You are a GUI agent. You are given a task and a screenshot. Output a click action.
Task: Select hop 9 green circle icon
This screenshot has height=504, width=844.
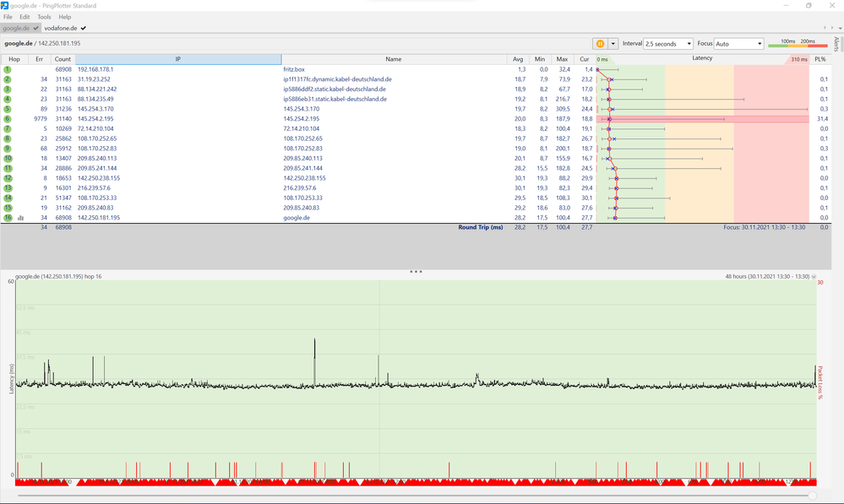[x=8, y=149]
